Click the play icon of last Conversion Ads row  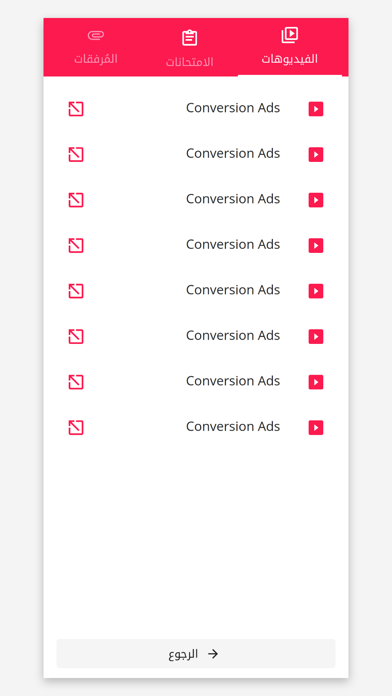pos(316,427)
